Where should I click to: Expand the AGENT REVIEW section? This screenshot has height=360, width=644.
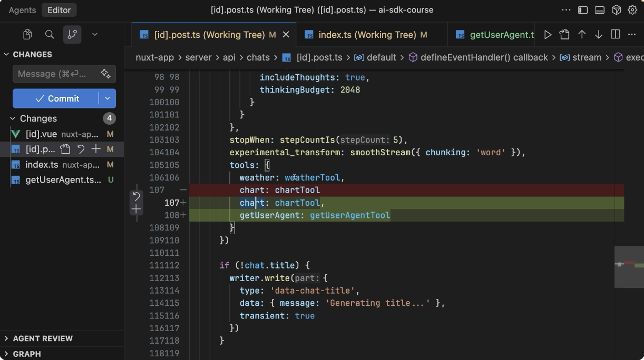click(x=43, y=338)
